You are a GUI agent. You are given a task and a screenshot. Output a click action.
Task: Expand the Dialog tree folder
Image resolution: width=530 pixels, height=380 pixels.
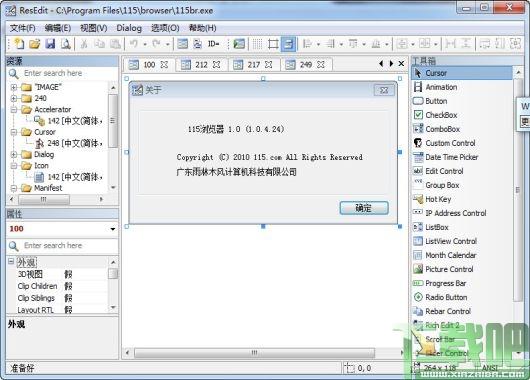(x=14, y=155)
